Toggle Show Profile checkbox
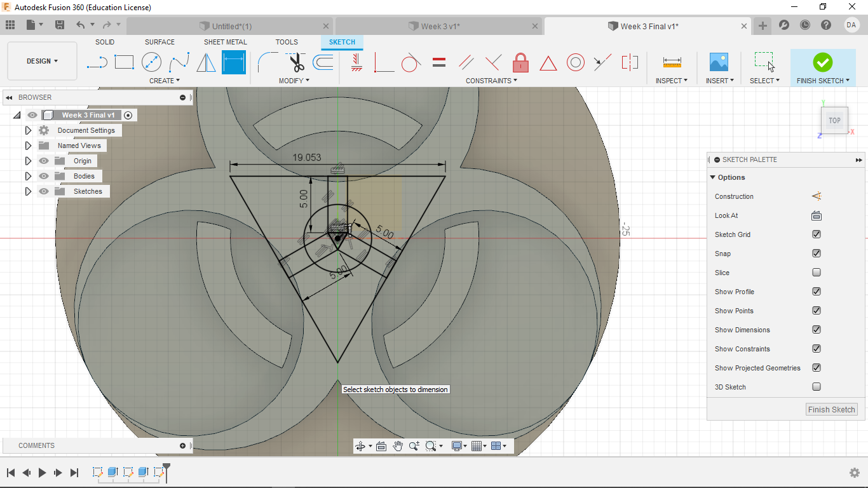The width and height of the screenshot is (868, 488). pyautogui.click(x=817, y=292)
